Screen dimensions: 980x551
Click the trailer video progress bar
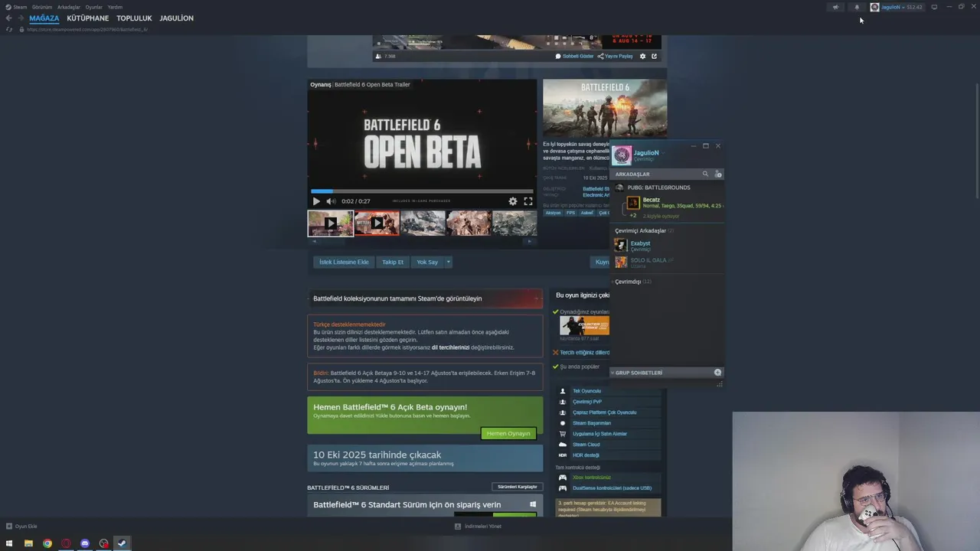pos(422,191)
